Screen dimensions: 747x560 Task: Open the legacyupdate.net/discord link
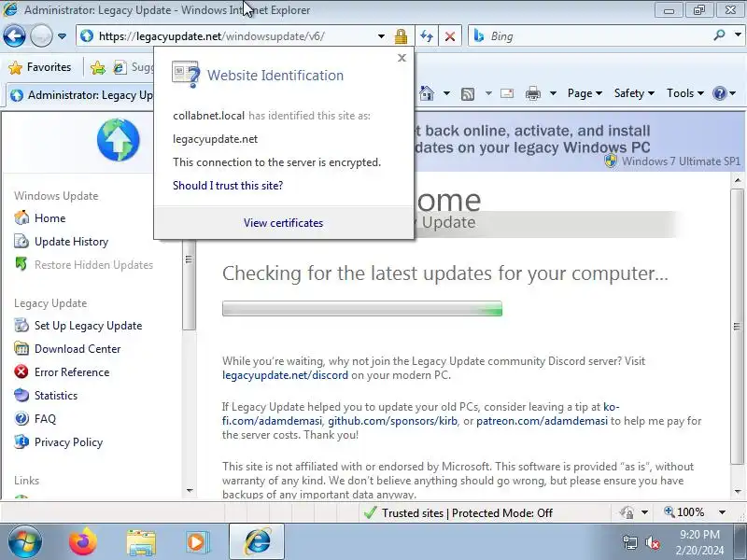285,375
